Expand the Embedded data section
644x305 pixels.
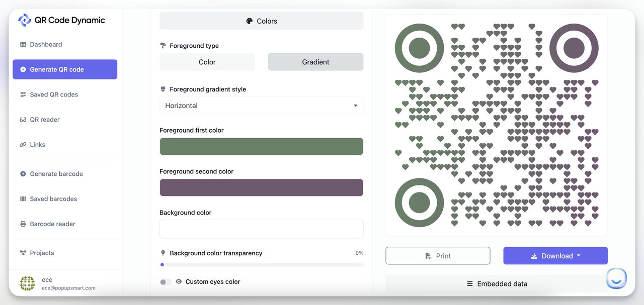pos(496,284)
